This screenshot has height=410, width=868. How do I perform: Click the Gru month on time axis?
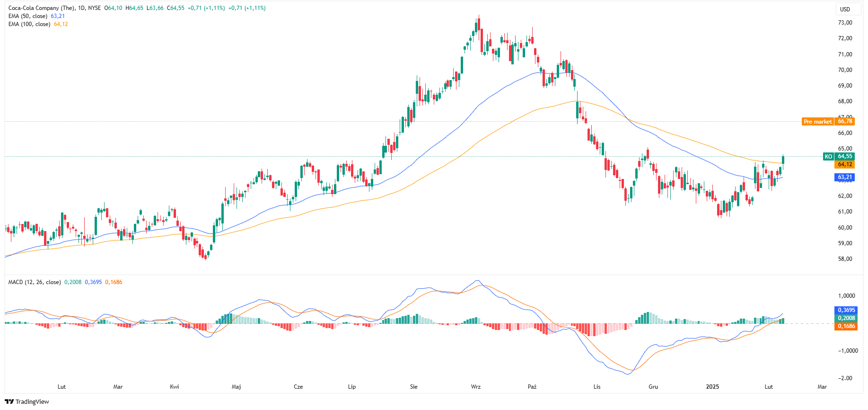click(653, 387)
